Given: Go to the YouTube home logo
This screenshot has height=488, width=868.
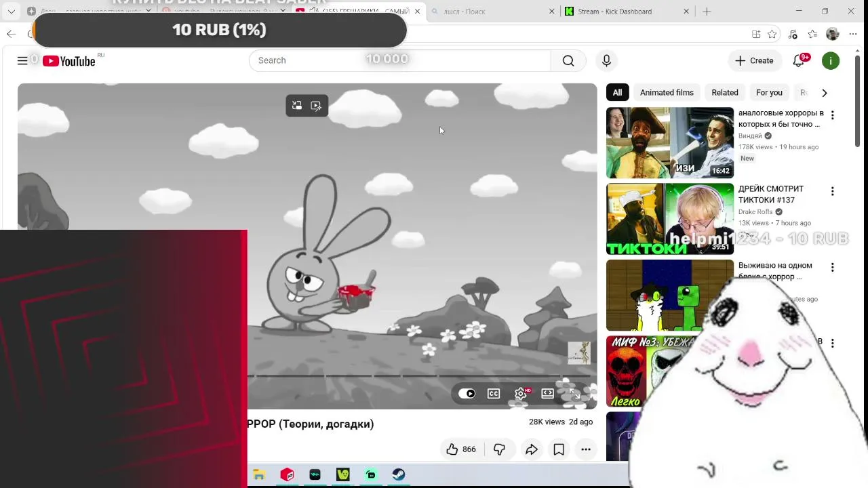Looking at the screenshot, I should coord(69,61).
